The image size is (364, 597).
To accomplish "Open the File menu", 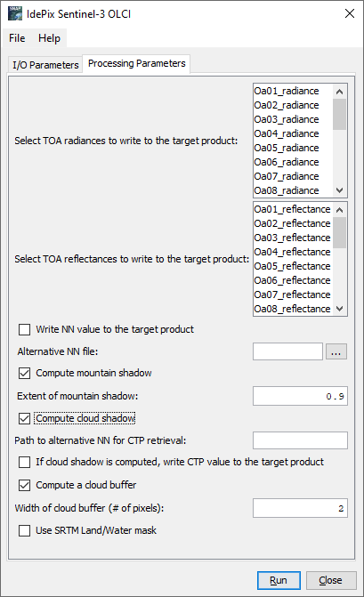I will [x=17, y=38].
